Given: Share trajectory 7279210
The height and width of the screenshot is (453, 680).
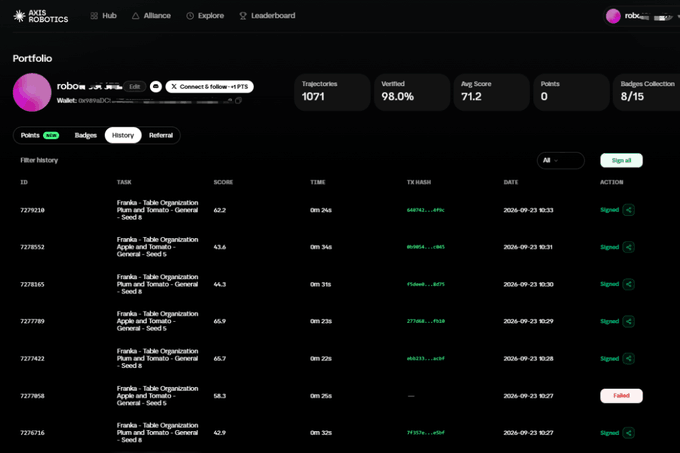Looking at the screenshot, I should [x=628, y=210].
